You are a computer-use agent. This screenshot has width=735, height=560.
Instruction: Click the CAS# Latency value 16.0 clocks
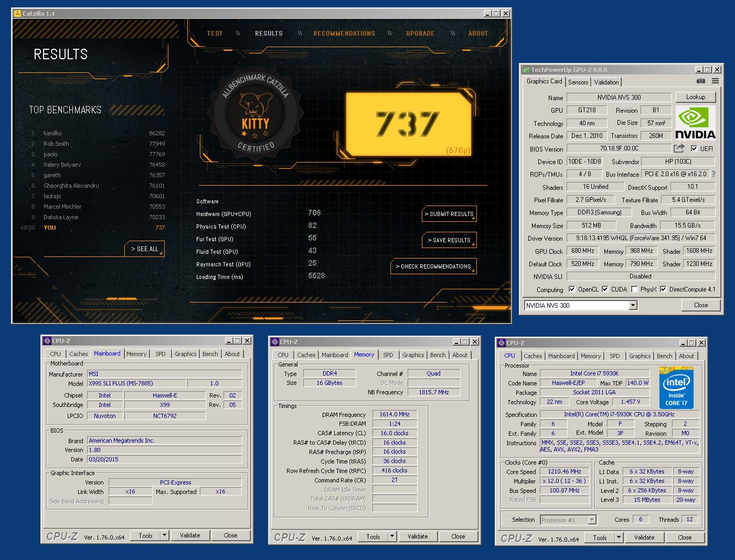point(395,433)
